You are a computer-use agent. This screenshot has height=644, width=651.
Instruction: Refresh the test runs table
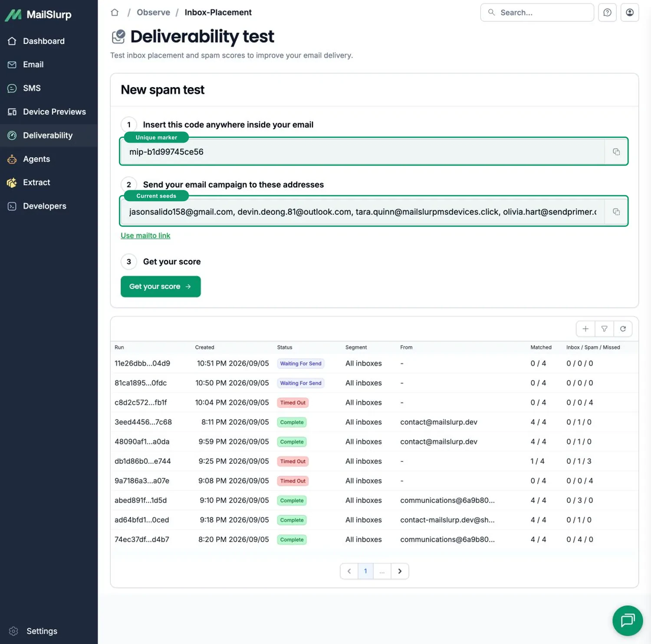623,329
